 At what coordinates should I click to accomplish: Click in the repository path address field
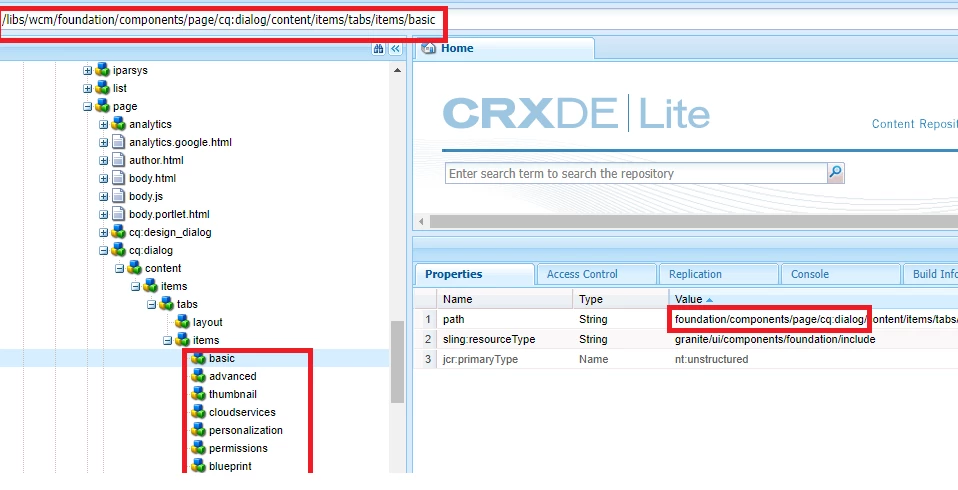tap(479, 20)
